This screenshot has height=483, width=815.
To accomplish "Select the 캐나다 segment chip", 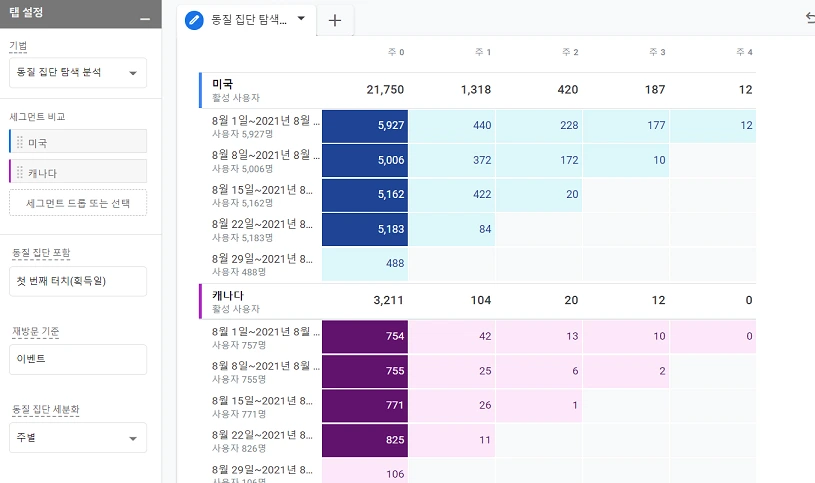I will click(78, 172).
